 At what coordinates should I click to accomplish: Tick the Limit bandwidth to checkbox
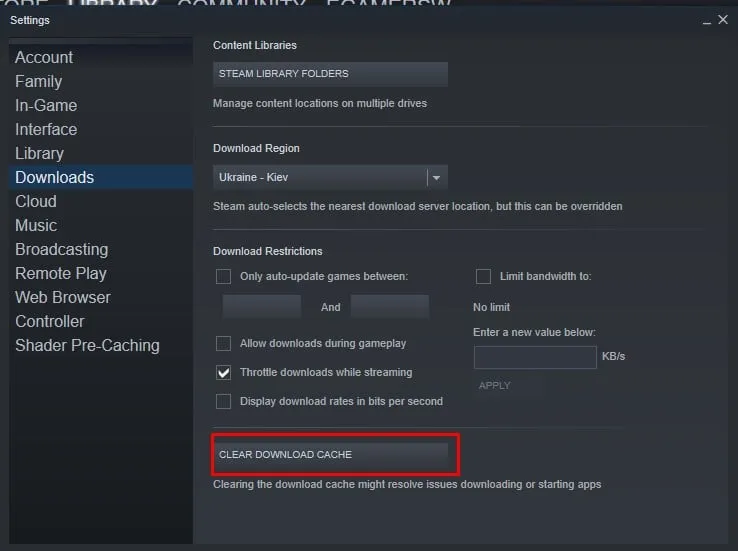pyautogui.click(x=483, y=276)
